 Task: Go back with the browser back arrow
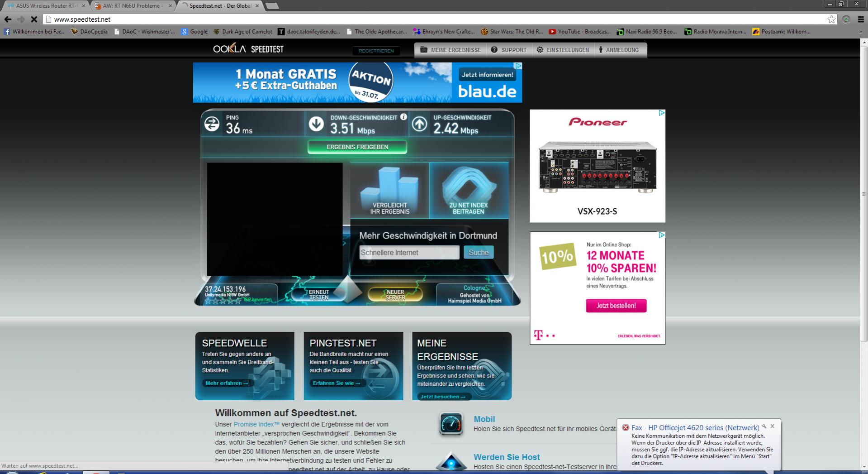pyautogui.click(x=8, y=19)
